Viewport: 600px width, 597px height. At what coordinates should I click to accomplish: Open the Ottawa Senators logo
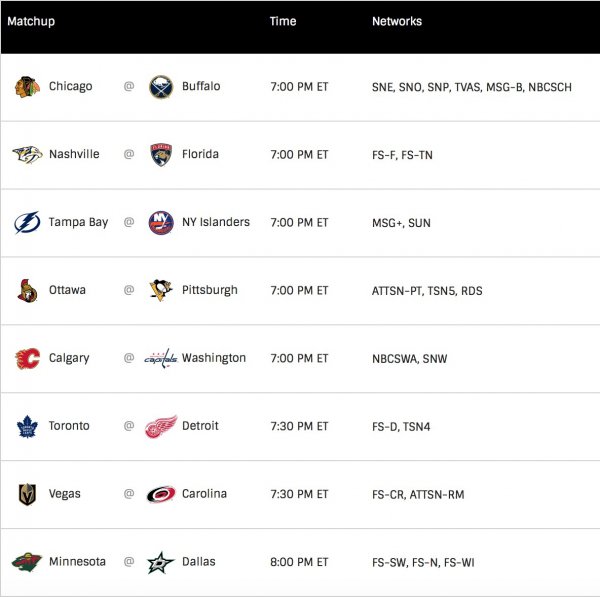coord(27,291)
